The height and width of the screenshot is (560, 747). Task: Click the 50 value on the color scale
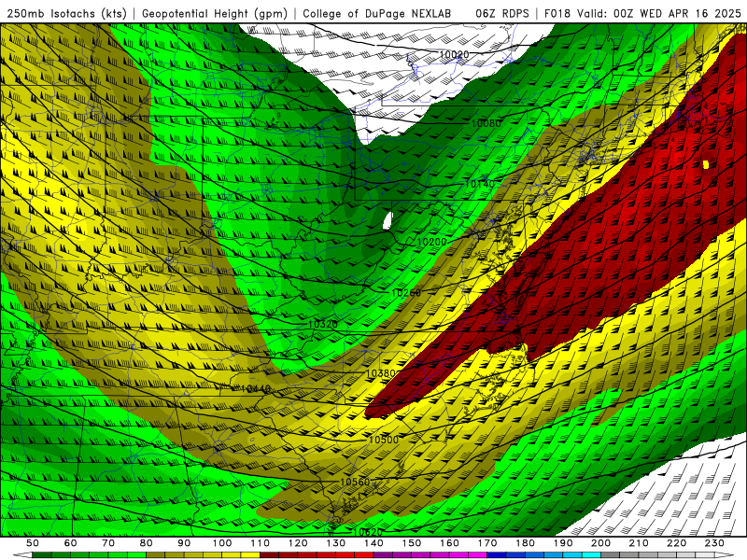click(x=33, y=543)
